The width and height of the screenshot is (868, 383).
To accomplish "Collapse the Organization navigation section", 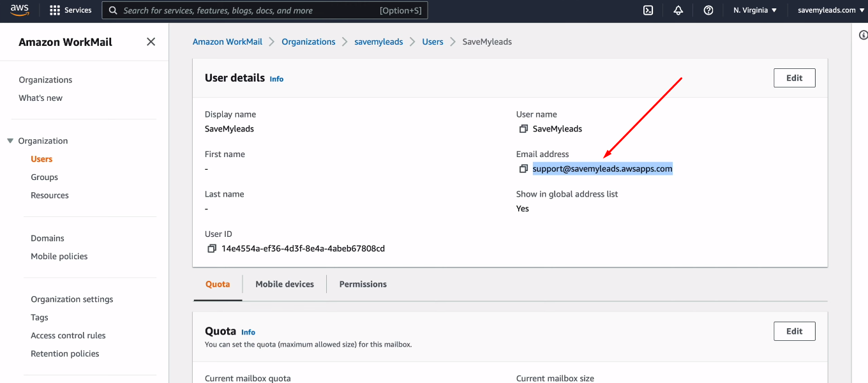I will coord(10,141).
